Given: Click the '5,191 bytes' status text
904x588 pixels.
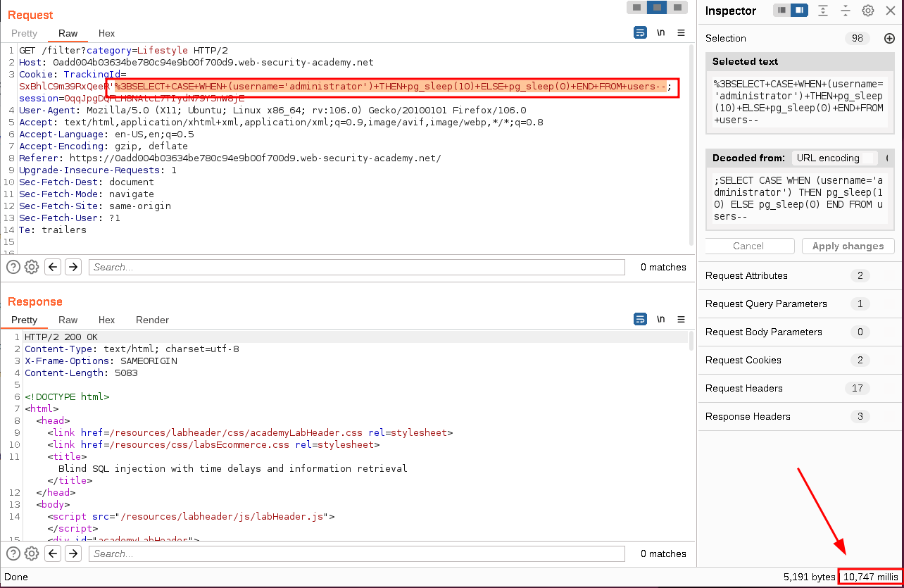Looking at the screenshot, I should point(809,577).
